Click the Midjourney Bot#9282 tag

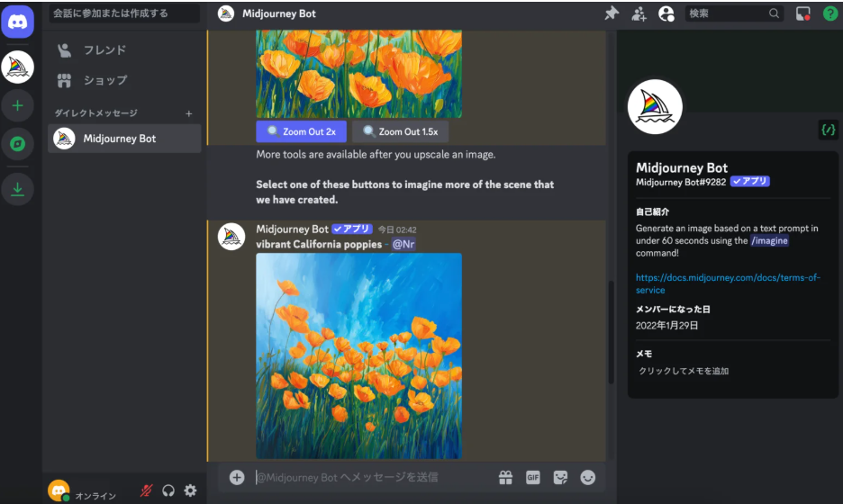(681, 182)
